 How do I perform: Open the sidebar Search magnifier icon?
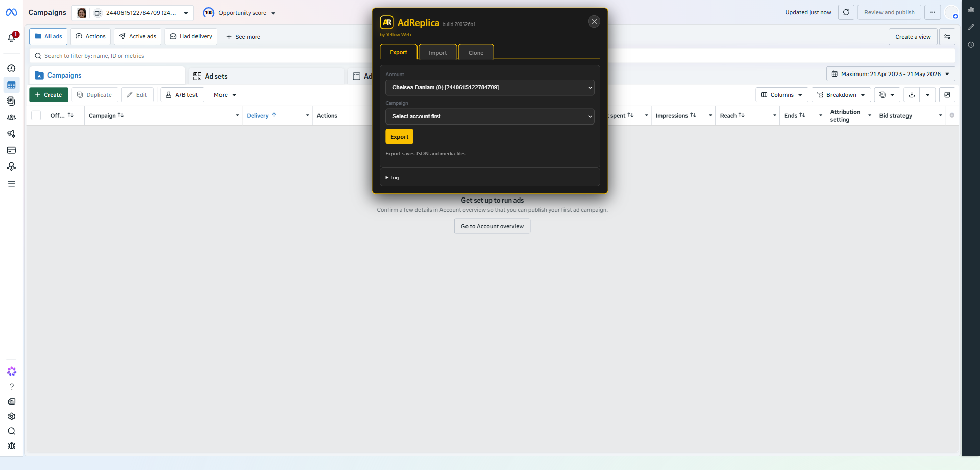coord(11,431)
